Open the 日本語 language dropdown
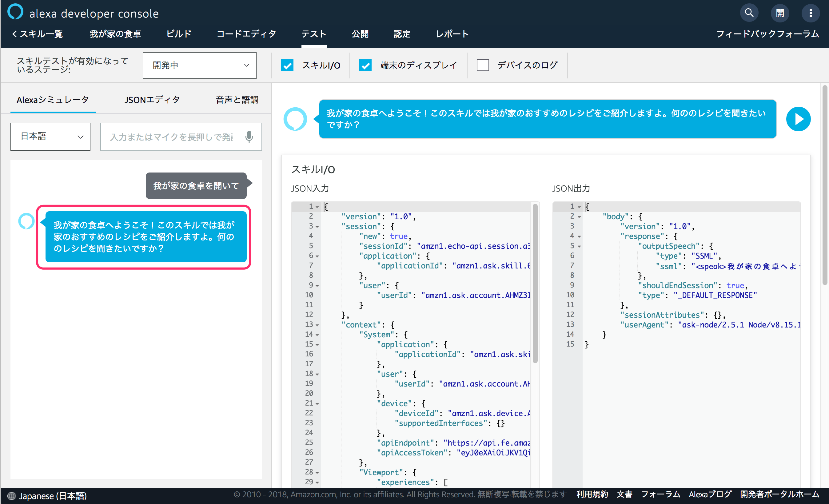This screenshot has height=504, width=829. tap(50, 137)
